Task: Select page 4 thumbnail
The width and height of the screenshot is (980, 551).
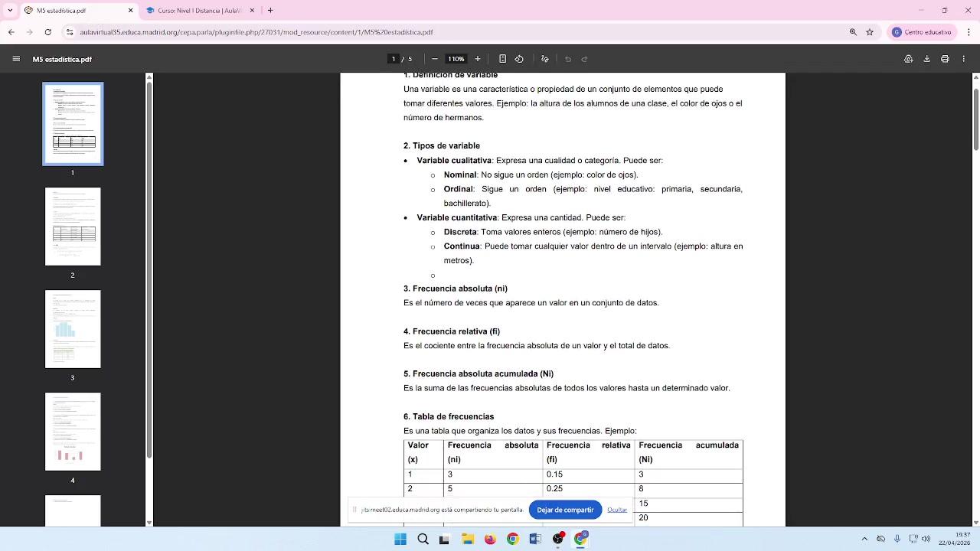Action: (73, 432)
